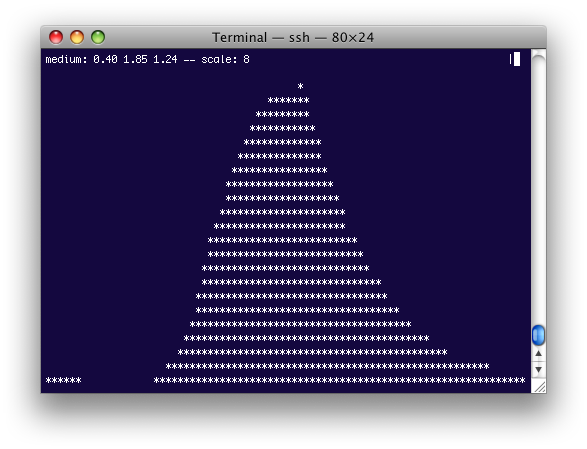The image size is (587, 449).
Task: Click the window resize grip corner
Action: (539, 386)
